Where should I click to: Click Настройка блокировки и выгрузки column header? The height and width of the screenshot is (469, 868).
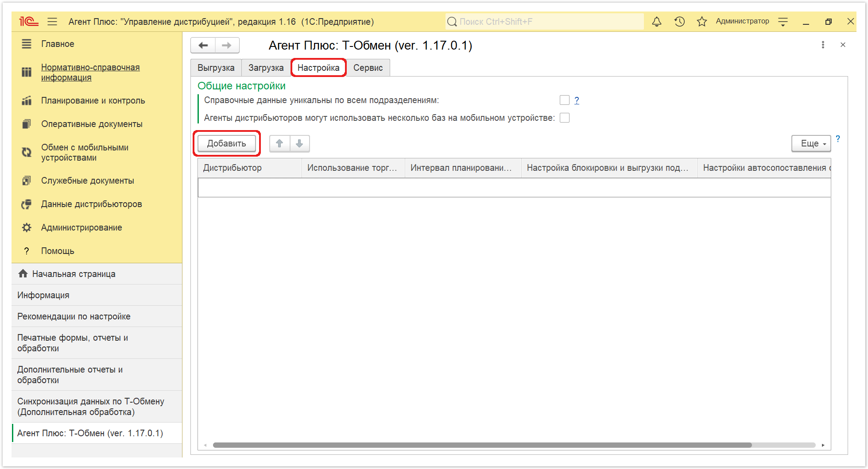[x=609, y=168]
